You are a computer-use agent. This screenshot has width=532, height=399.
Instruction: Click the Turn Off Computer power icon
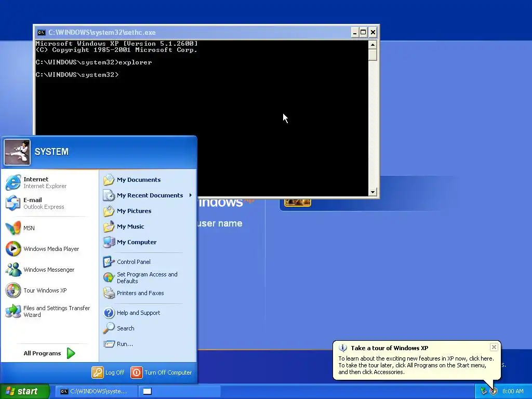click(x=137, y=373)
